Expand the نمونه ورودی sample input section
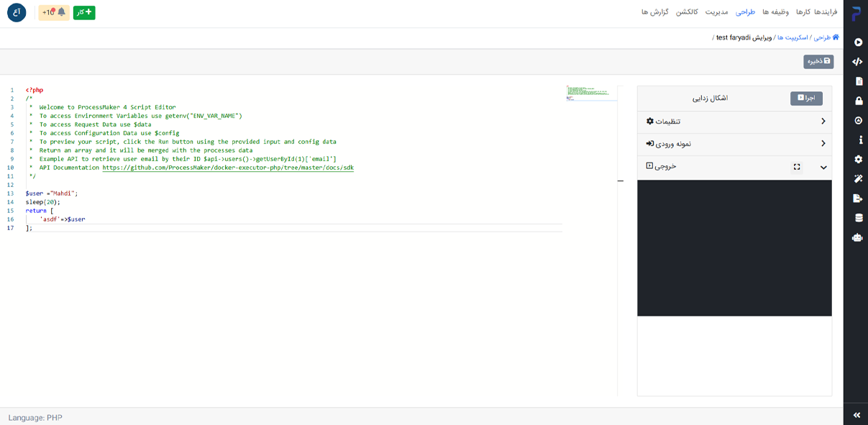The image size is (868, 425). pyautogui.click(x=734, y=144)
